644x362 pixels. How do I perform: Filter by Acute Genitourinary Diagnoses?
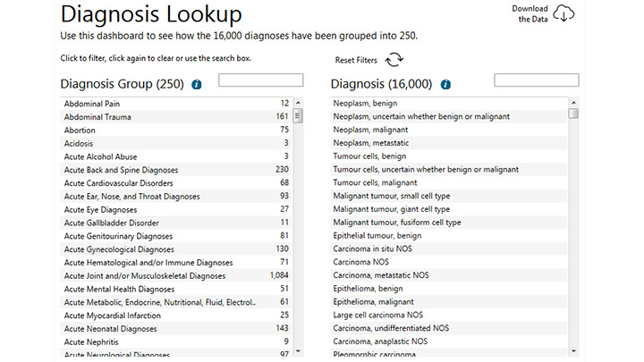176,236
